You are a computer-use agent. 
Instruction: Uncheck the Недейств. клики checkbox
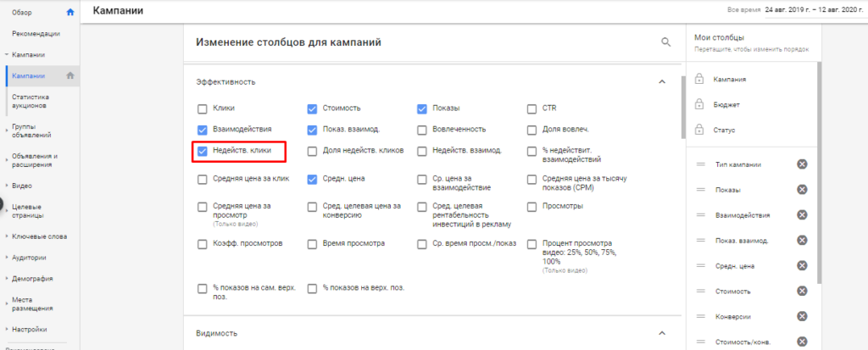(202, 151)
